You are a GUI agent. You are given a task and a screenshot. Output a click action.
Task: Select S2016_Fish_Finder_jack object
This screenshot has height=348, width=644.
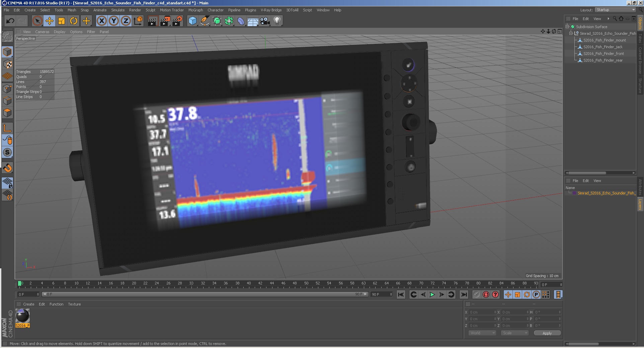pos(603,47)
